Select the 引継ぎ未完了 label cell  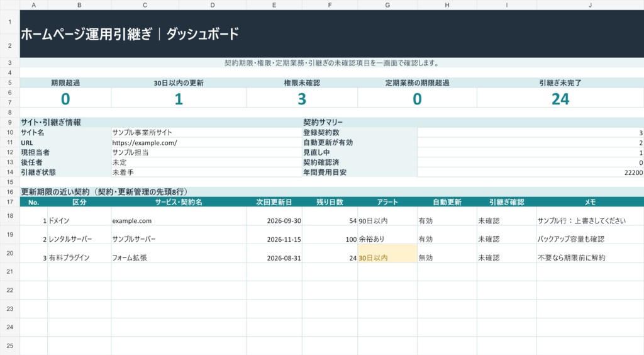(x=560, y=82)
